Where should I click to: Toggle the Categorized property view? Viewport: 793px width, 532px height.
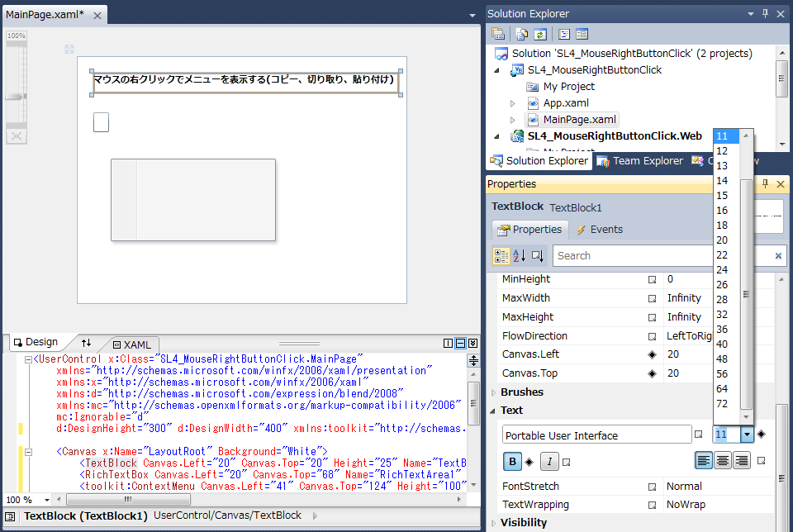tap(501, 256)
